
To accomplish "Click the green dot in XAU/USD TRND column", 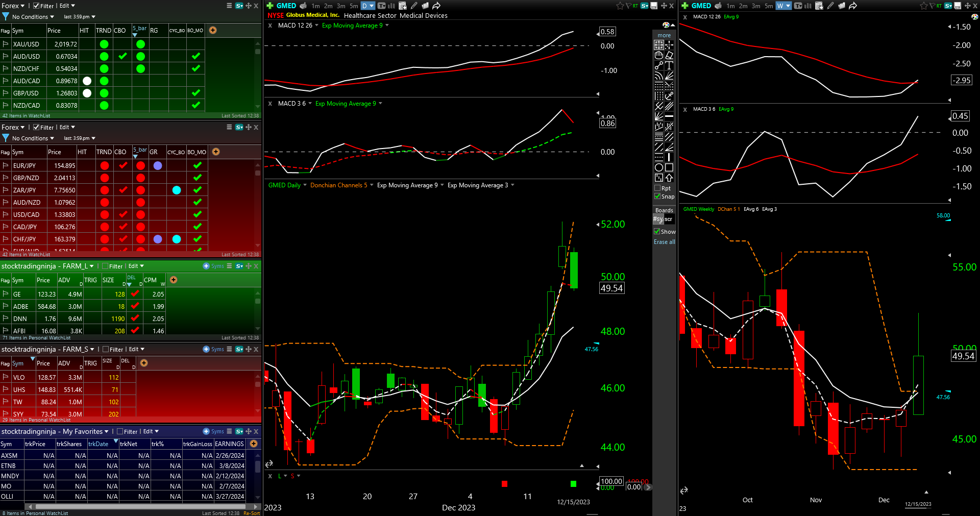I will click(104, 44).
